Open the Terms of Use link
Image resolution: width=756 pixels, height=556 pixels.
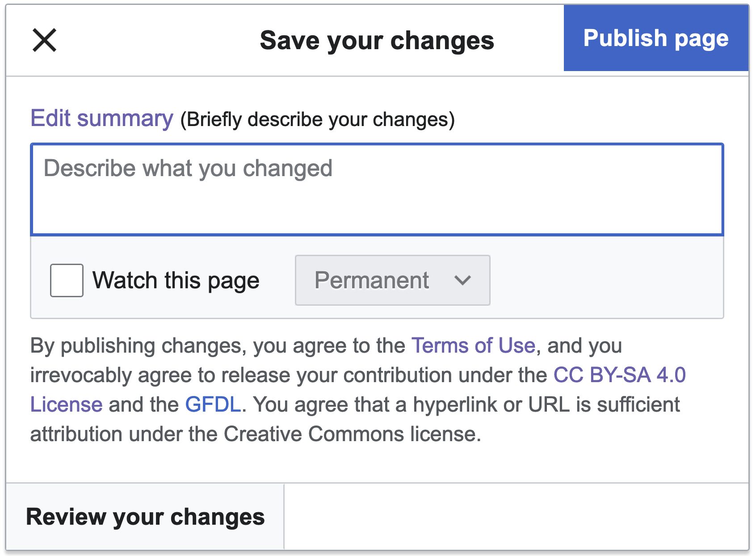(x=473, y=345)
